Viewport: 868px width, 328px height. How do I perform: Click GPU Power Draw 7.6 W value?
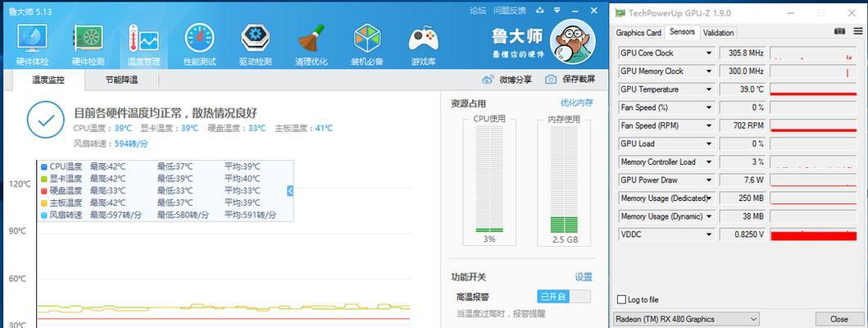point(743,180)
